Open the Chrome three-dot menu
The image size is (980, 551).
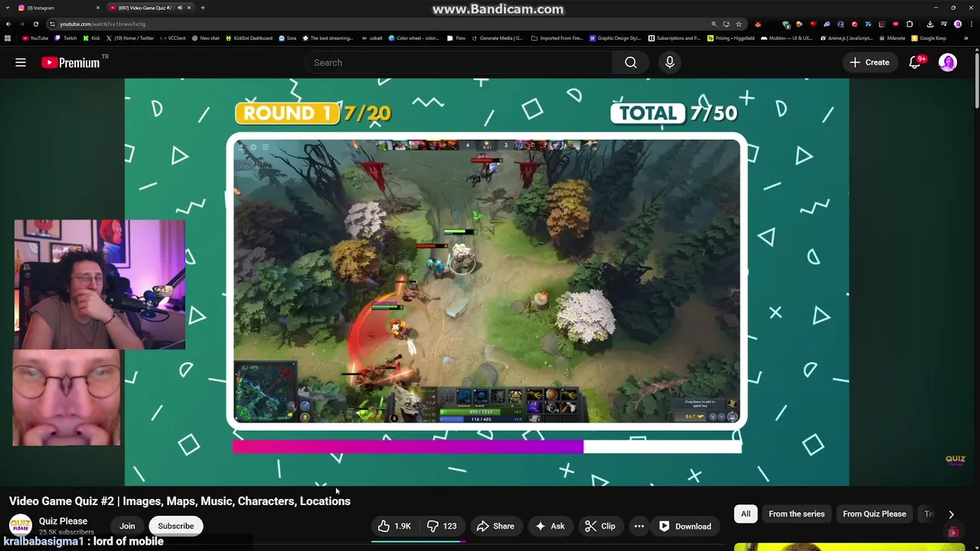point(972,24)
